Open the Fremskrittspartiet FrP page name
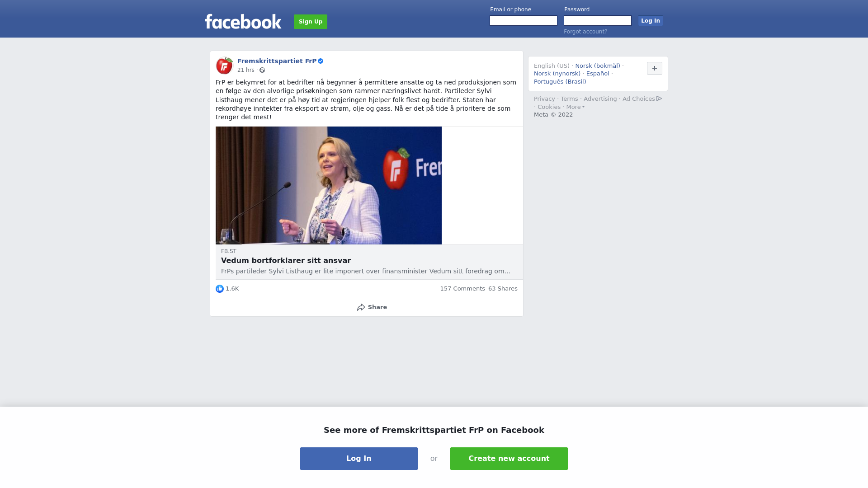This screenshot has height=488, width=868. (x=277, y=61)
